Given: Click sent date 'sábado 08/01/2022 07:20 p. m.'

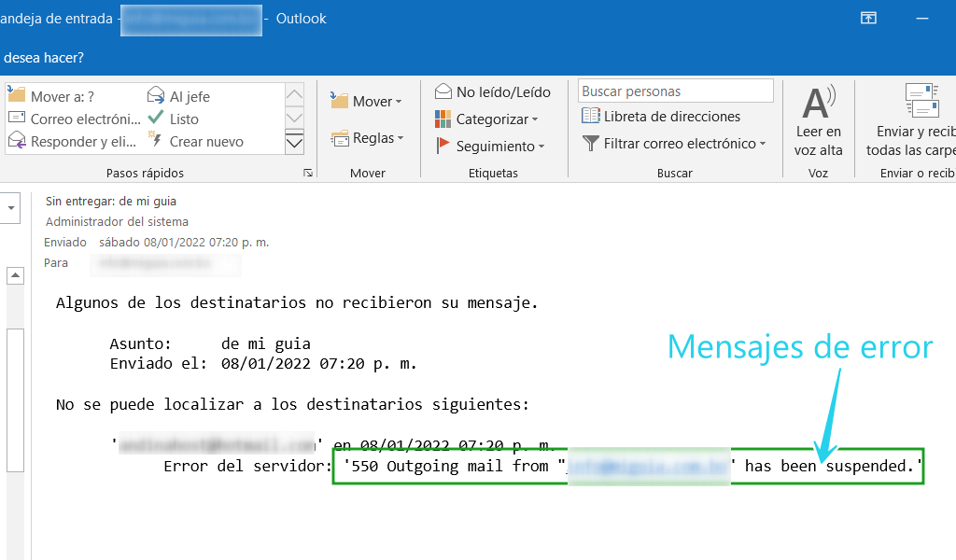Looking at the screenshot, I should 184,243.
